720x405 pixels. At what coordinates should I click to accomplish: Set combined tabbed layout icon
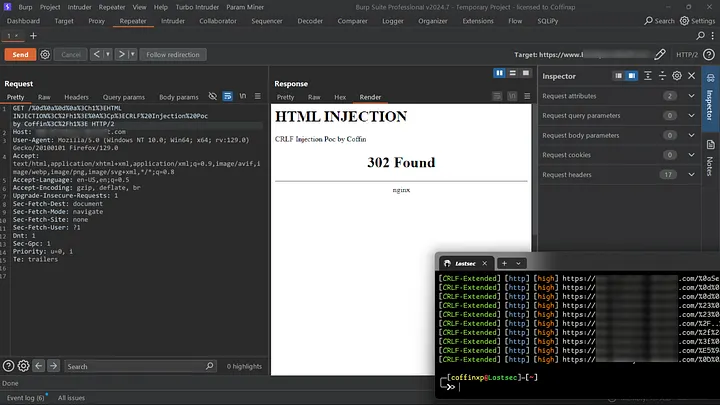pyautogui.click(x=526, y=73)
